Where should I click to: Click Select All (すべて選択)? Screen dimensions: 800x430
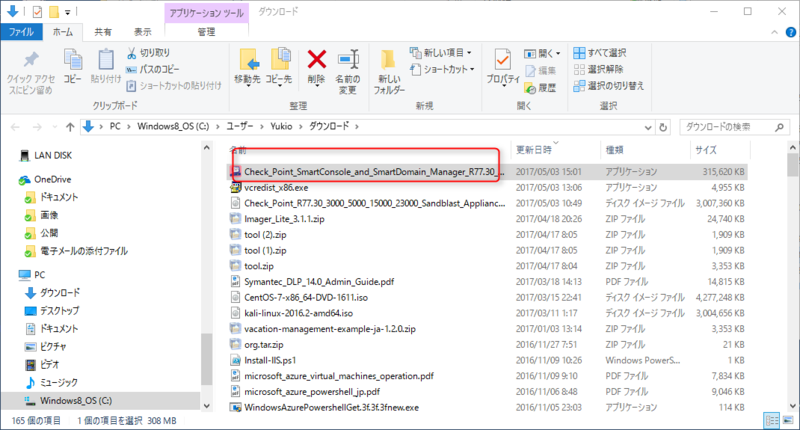(600, 53)
